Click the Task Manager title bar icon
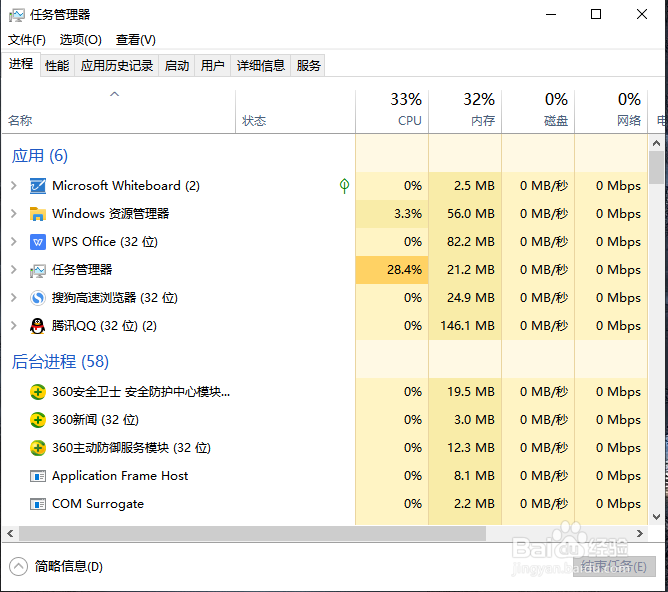Viewport: 668px width, 592px height. pyautogui.click(x=17, y=15)
